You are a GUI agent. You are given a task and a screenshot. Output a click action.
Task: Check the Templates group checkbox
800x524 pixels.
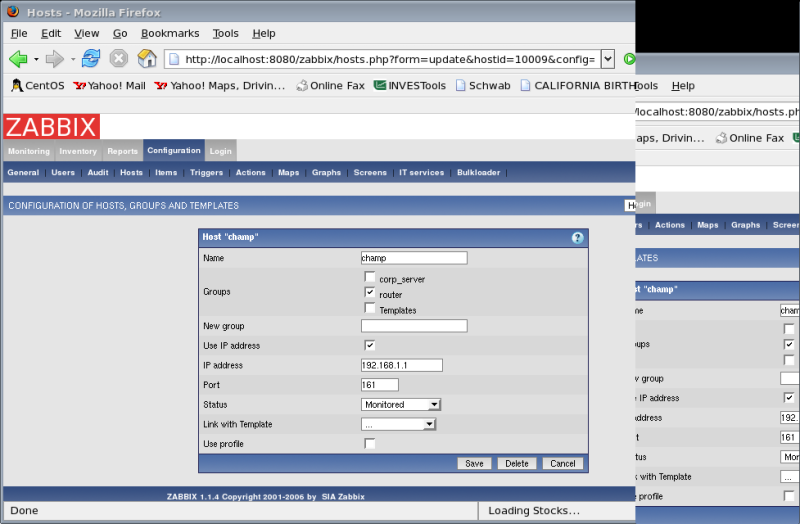click(x=370, y=308)
